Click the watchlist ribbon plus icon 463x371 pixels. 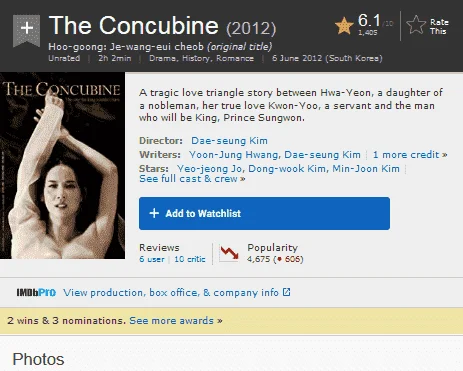26,29
